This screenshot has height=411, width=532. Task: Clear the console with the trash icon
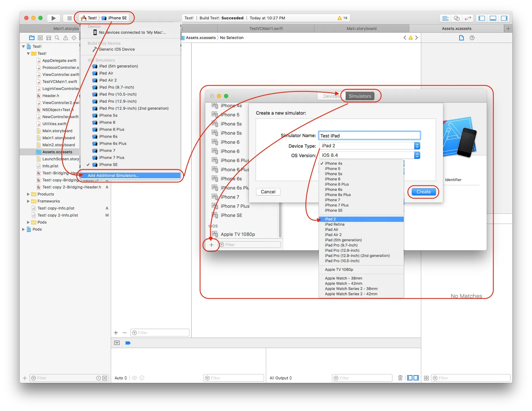(x=400, y=378)
